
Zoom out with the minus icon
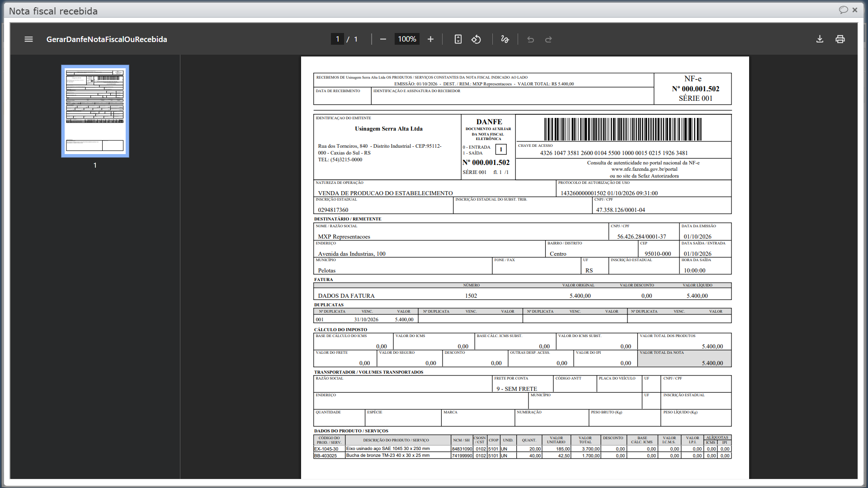pyautogui.click(x=383, y=39)
